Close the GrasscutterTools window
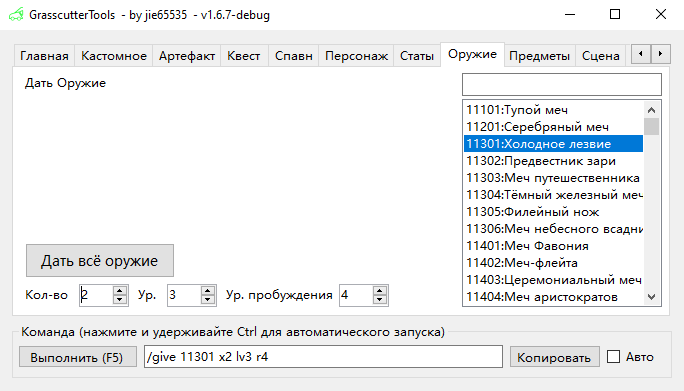This screenshot has width=684, height=391. coord(661,14)
